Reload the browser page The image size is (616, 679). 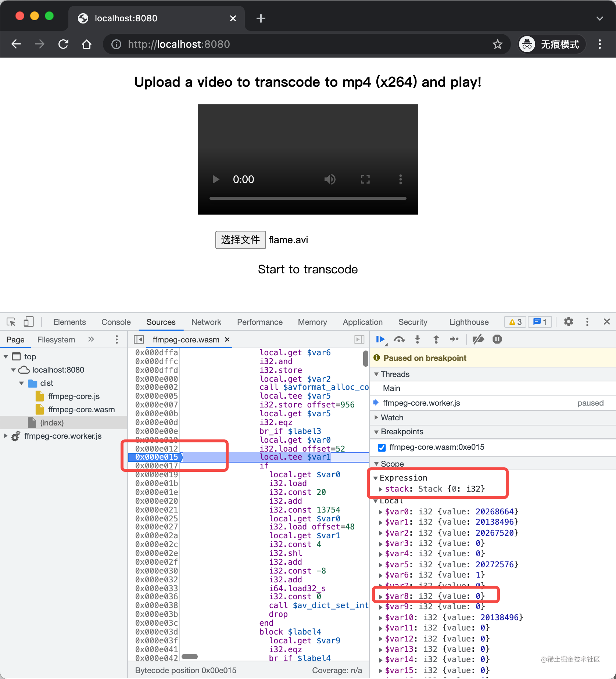[63, 44]
